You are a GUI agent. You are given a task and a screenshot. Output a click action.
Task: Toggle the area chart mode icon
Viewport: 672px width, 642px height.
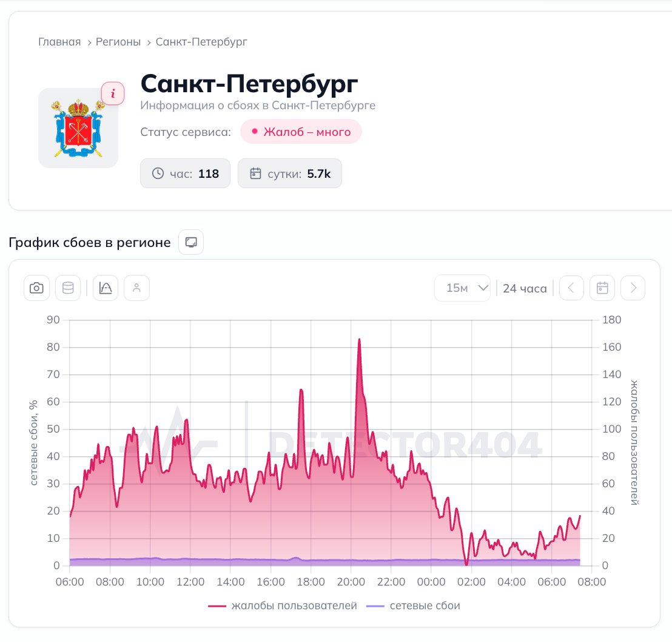tap(106, 288)
